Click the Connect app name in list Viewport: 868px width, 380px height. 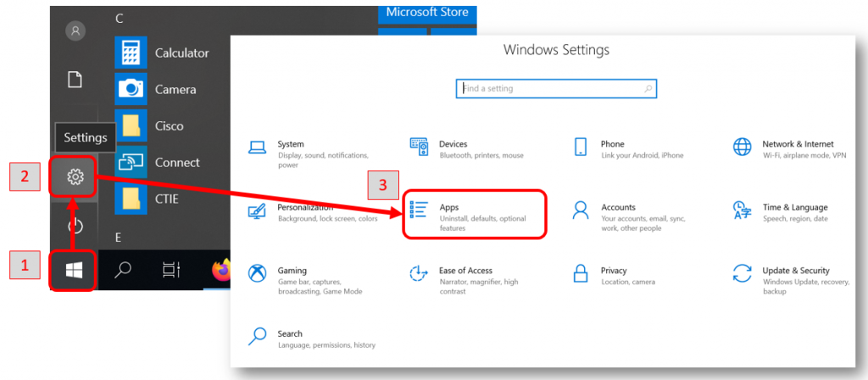point(177,163)
